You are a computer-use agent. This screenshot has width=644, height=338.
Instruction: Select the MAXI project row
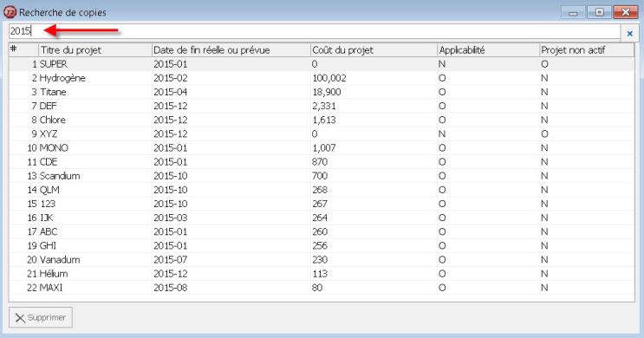pyautogui.click(x=322, y=288)
